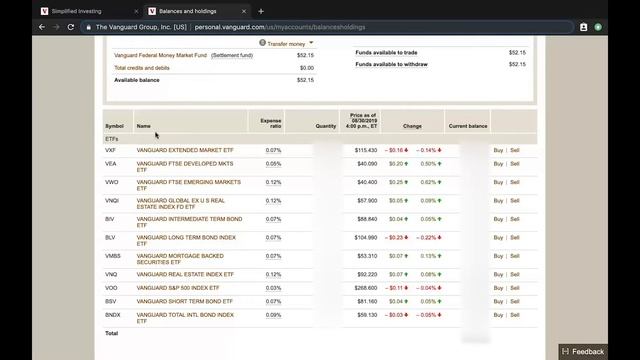640x360 pixels.
Task: Click the green profile avatar icon
Action: pyautogui.click(x=598, y=27)
